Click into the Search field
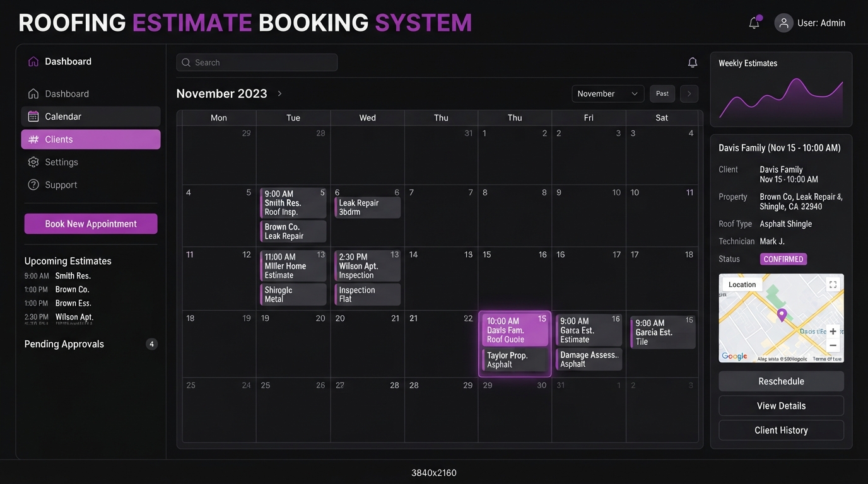 click(x=257, y=62)
